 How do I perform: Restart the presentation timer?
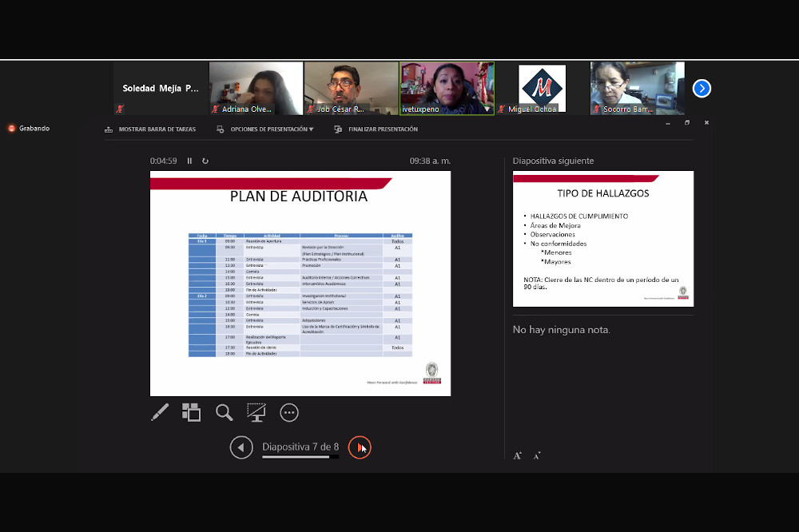[x=205, y=161]
